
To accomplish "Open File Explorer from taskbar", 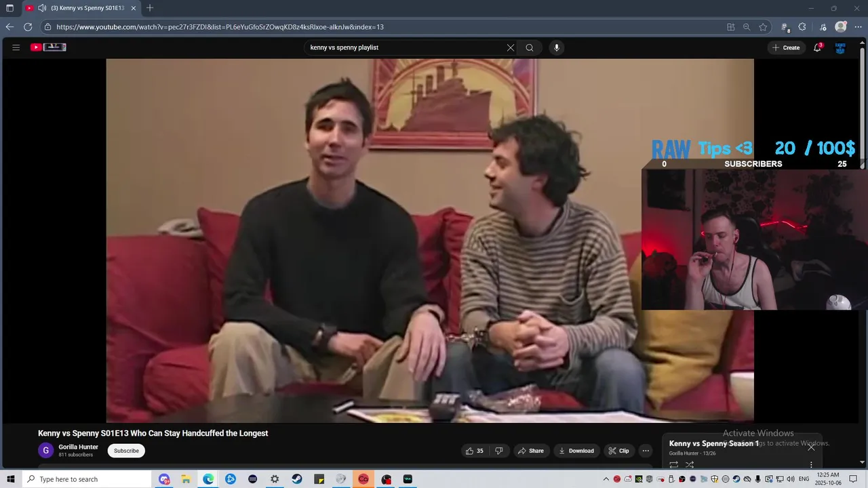I will (x=186, y=479).
